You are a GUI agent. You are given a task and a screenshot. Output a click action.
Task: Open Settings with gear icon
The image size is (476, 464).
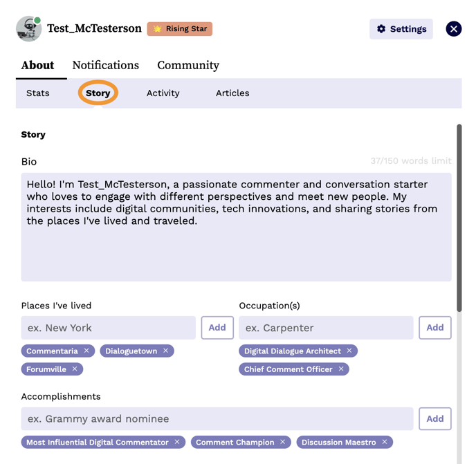[x=401, y=29]
